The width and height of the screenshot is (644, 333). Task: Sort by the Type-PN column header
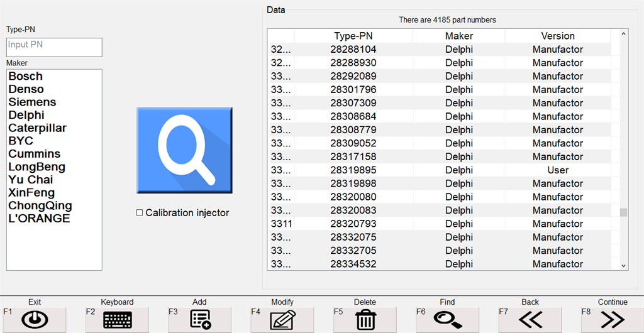pos(353,36)
